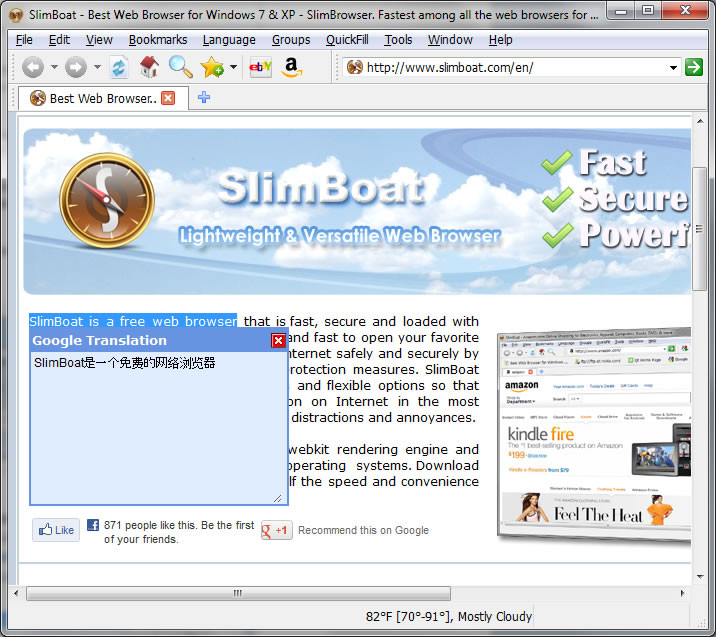Expand the address bar history dropdown
Viewport: 716px width, 637px height.
pyautogui.click(x=673, y=68)
